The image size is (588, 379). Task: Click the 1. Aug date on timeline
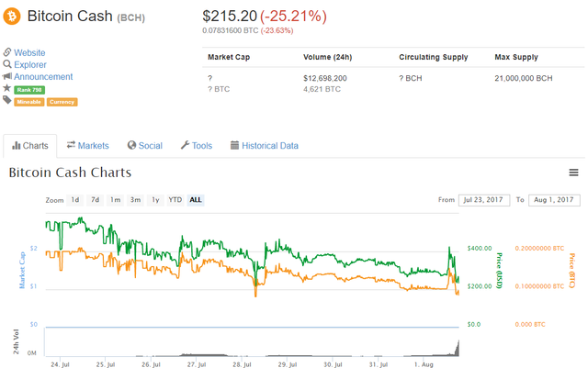[x=424, y=364]
